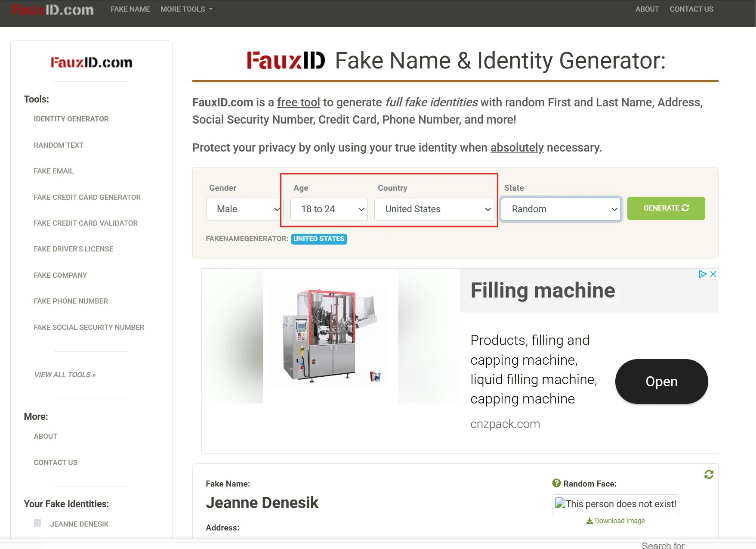Click the question mark icon beside Random Face
This screenshot has height=549, width=756.
(556, 483)
